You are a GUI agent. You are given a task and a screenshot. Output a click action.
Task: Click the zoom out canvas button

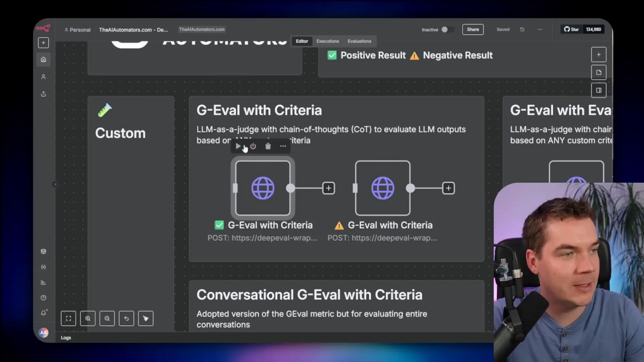tap(107, 318)
